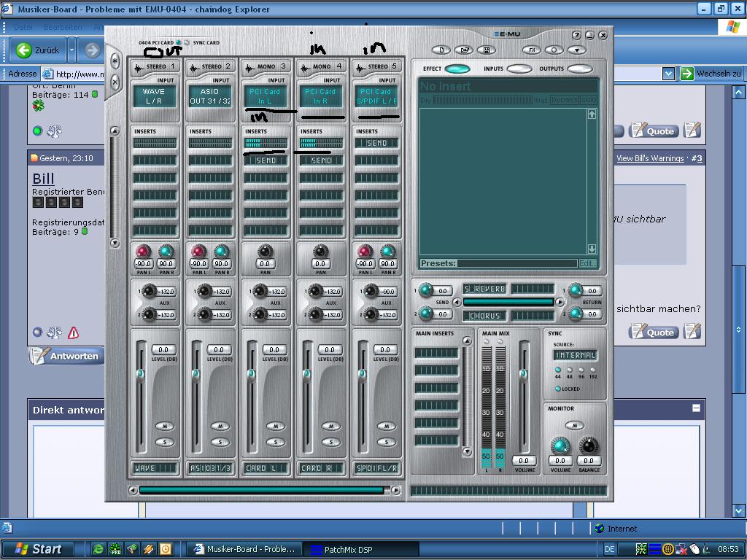Click the Windows Start button

[37, 549]
